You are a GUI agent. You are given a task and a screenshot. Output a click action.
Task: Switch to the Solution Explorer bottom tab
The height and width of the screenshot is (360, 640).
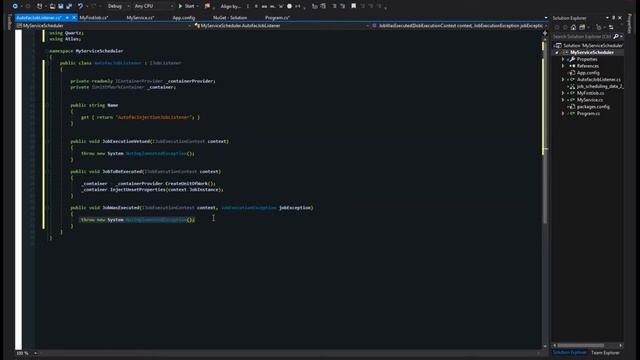click(x=569, y=353)
